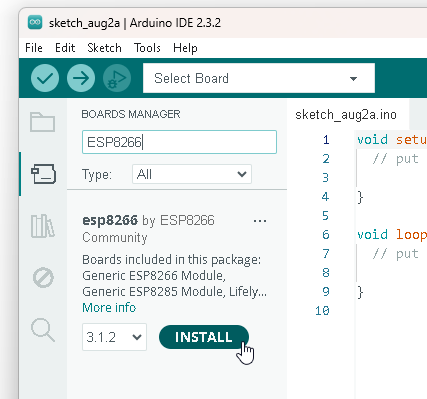Screen dimensions: 427x399
Task: Follow the More info link
Action: tap(109, 307)
